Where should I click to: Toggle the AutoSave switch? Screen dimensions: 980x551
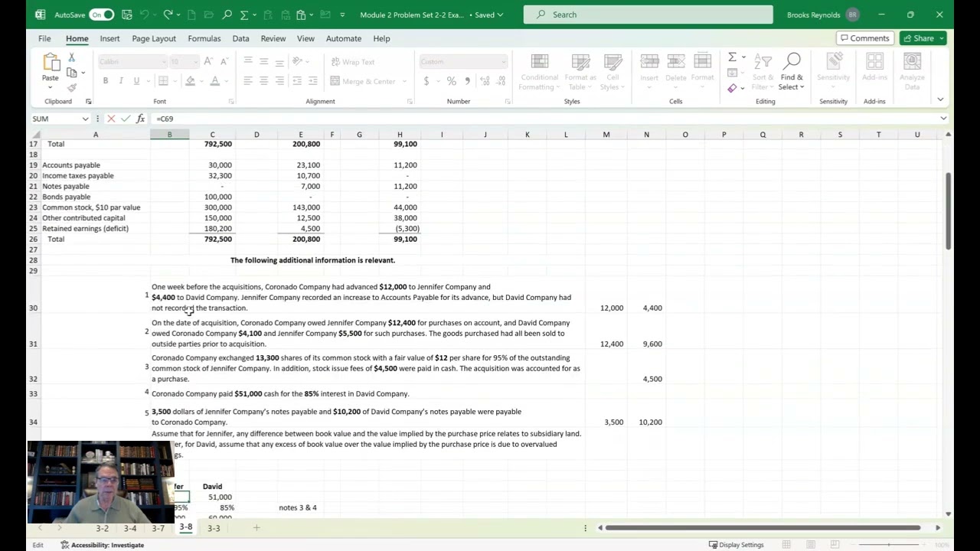pyautogui.click(x=101, y=15)
